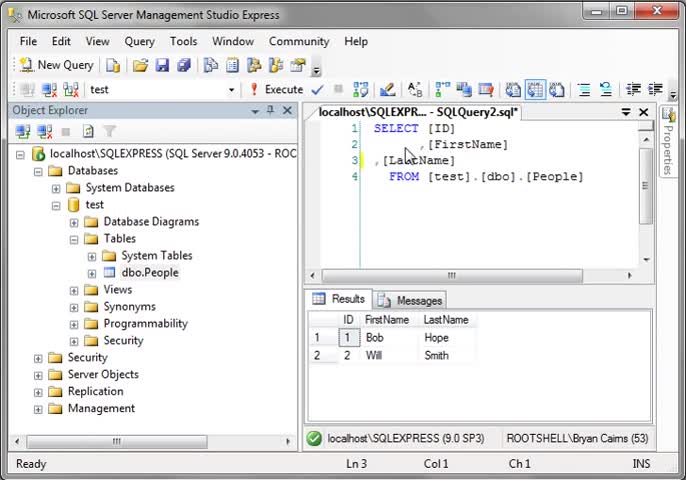Specify Values for Template Parameters icon
This screenshot has height=480, width=686.
(x=415, y=90)
